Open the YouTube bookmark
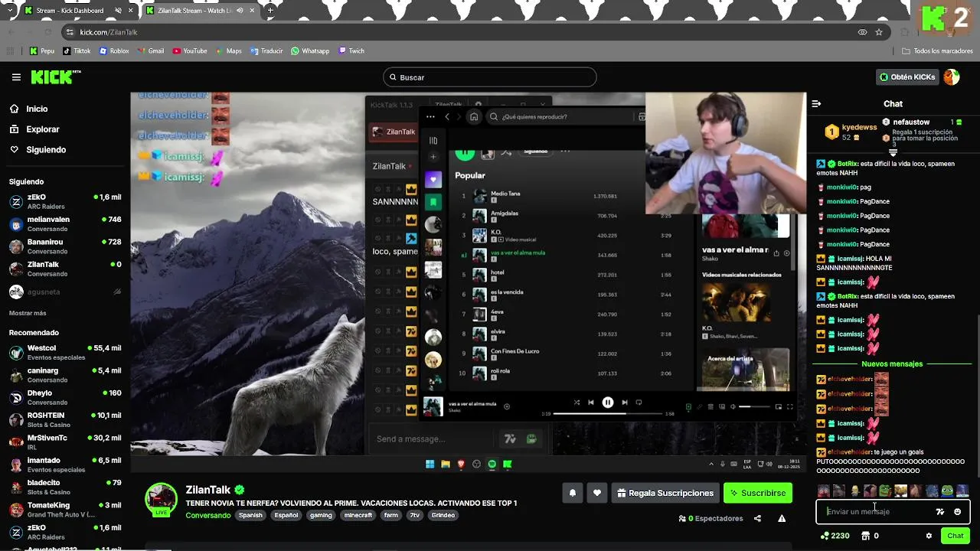This screenshot has width=980, height=551. tap(190, 51)
